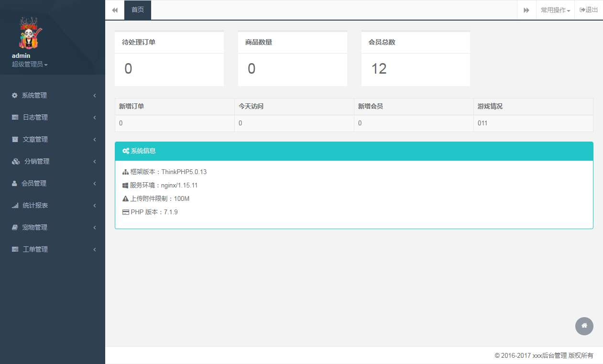
Task: Click the gear icon beside 系统管理
Action: (x=15, y=95)
